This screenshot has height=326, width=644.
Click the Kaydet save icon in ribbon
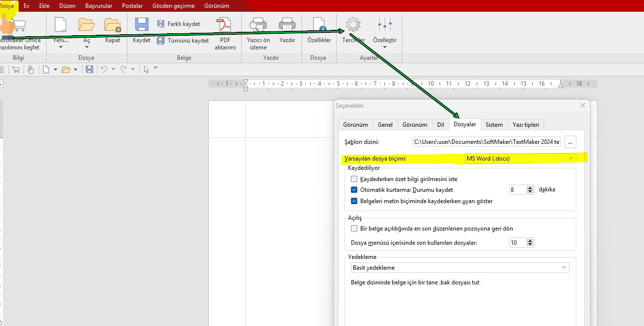click(142, 25)
